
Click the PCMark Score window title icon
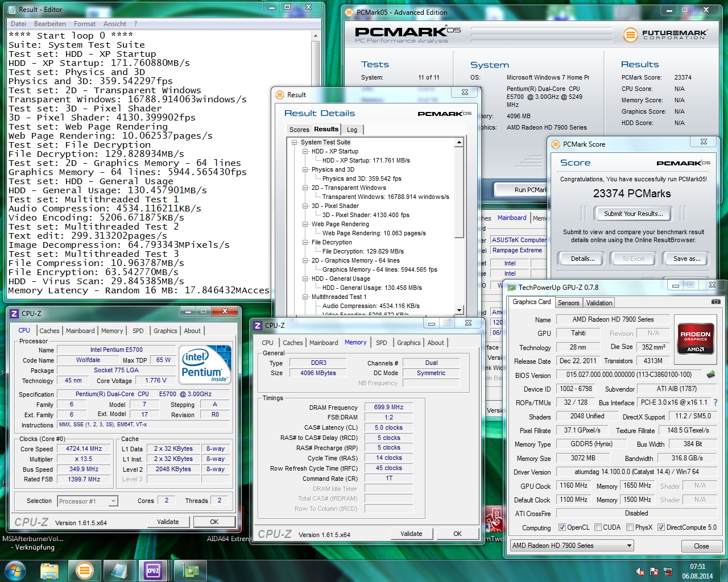click(x=556, y=144)
